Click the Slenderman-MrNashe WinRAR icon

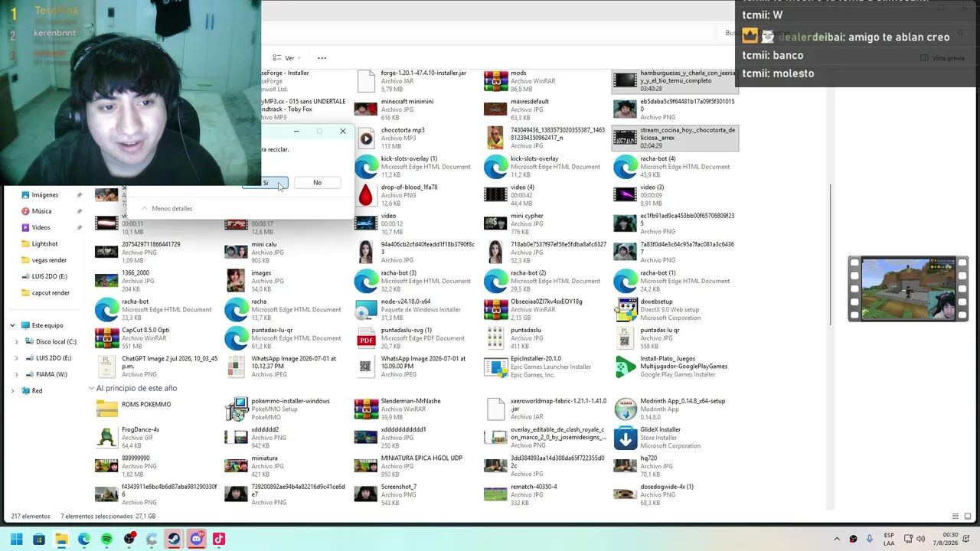tap(366, 409)
